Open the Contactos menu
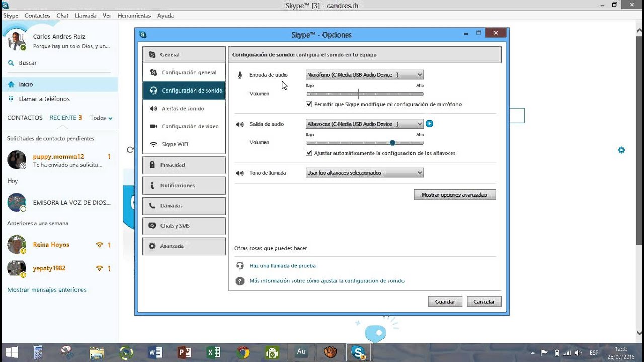The width and height of the screenshot is (644, 362). [37, 16]
